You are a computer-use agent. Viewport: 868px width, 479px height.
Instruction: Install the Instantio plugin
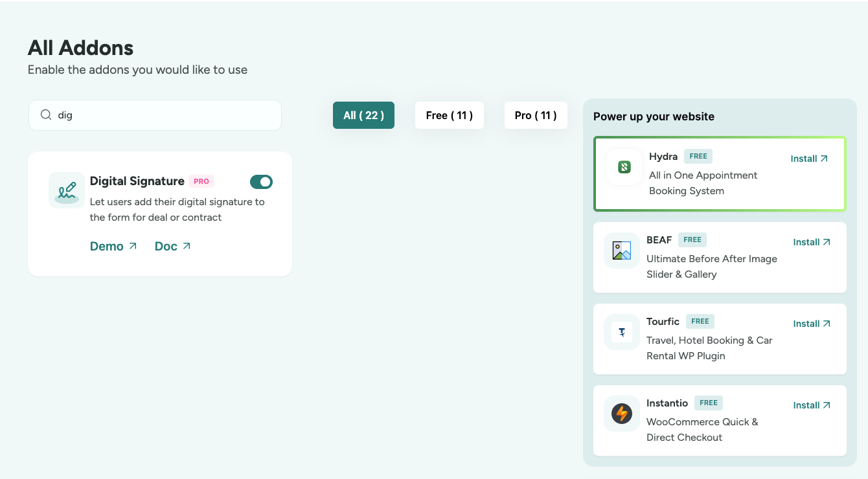pos(812,405)
